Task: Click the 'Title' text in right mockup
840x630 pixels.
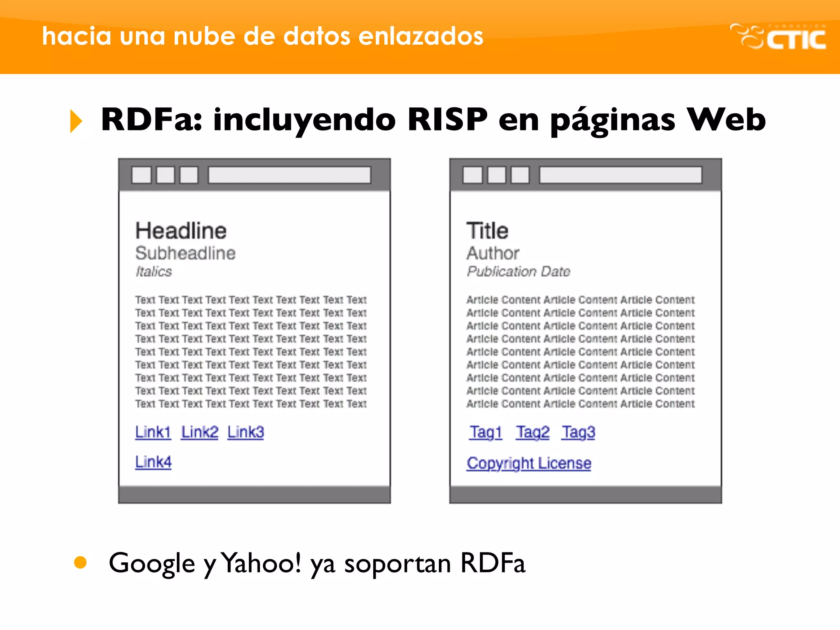Action: tap(487, 231)
